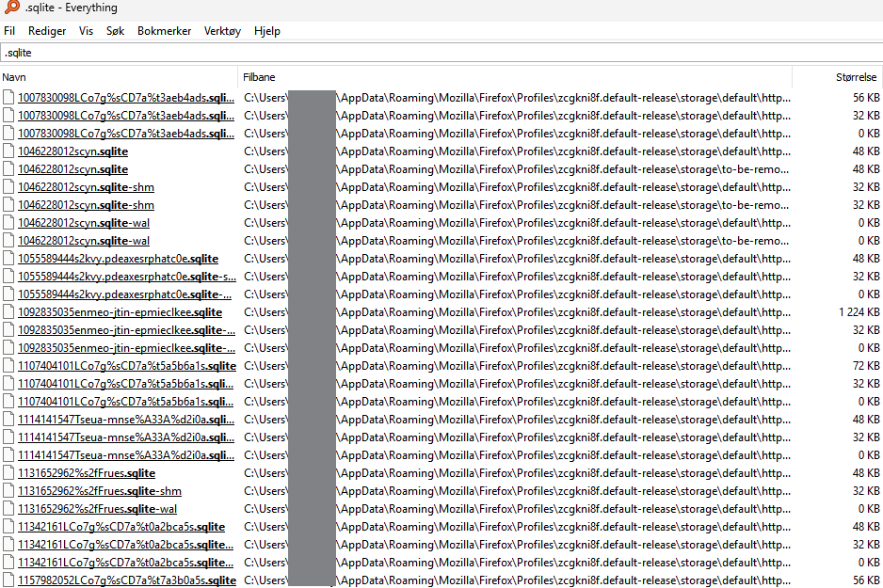Select 11342161LCo7g file with size 0 KB
This screenshot has height=588, width=883.
click(x=125, y=563)
